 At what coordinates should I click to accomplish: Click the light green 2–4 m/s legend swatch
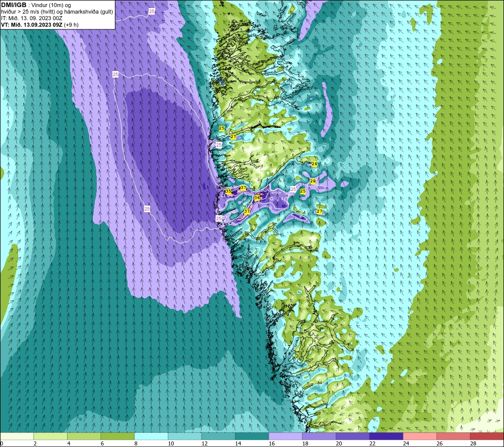[x=50, y=436]
